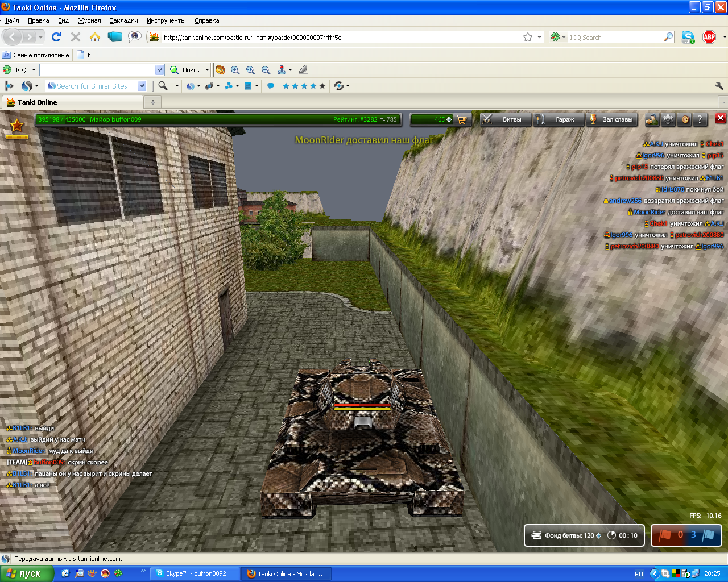
Task: Click the globe chat bubble icon
Action: coord(134,37)
